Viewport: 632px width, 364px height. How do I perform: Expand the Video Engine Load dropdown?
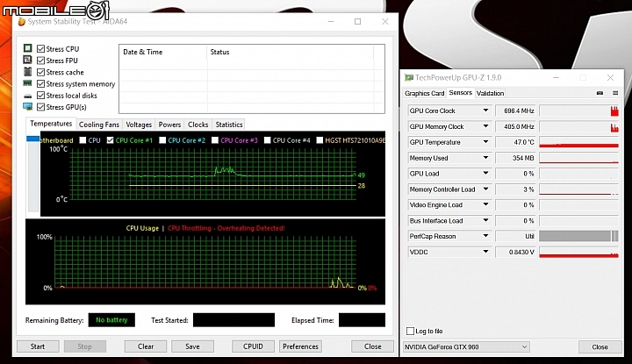coord(485,204)
